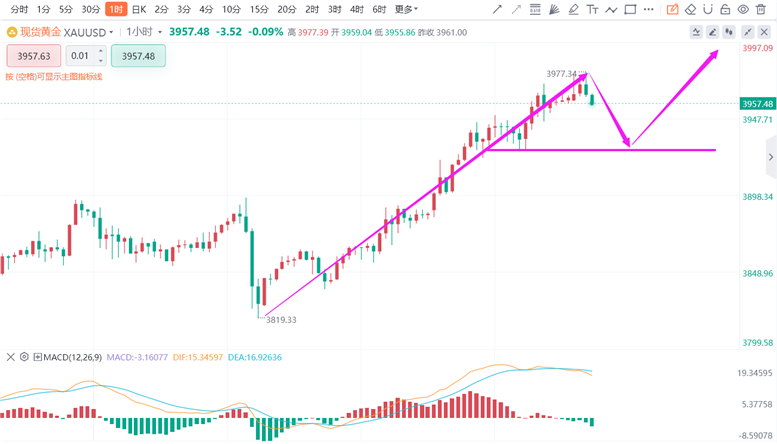Select the trend line arrow drawing tool

click(x=498, y=9)
